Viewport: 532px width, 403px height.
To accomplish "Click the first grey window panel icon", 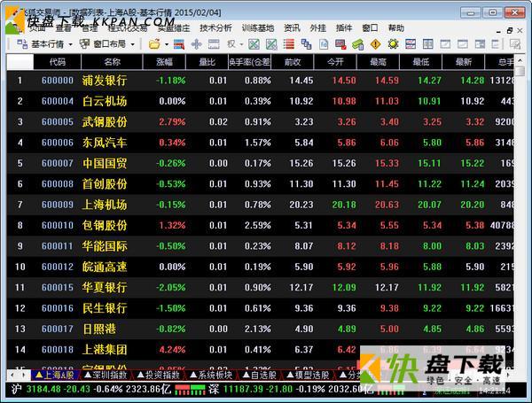I will point(445,44).
